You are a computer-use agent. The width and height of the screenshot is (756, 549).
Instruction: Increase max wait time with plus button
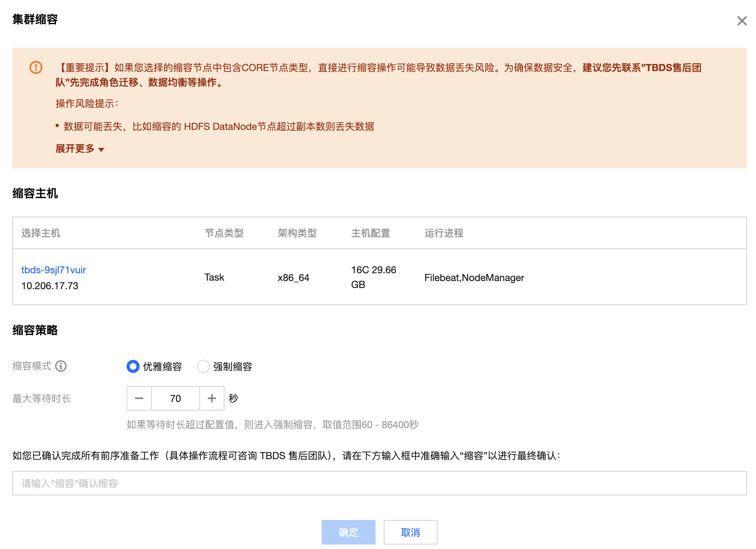[x=212, y=398]
